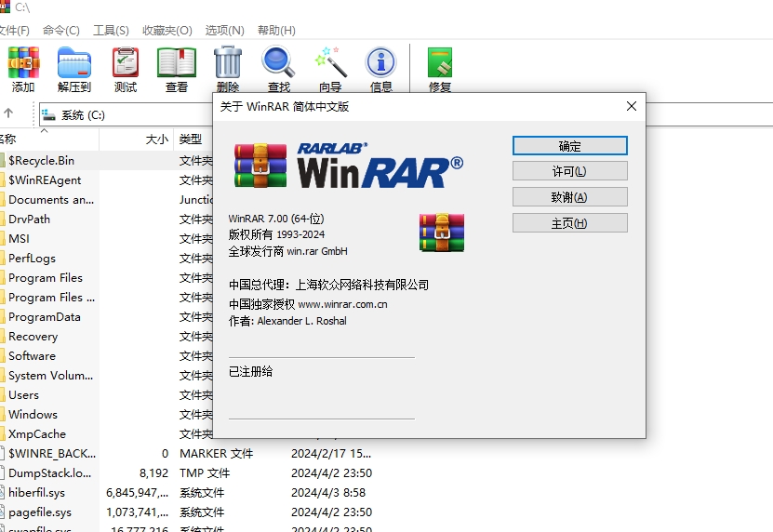Image resolution: width=773 pixels, height=532 pixels.
Task: Open the Options (选项) menu
Action: (225, 31)
